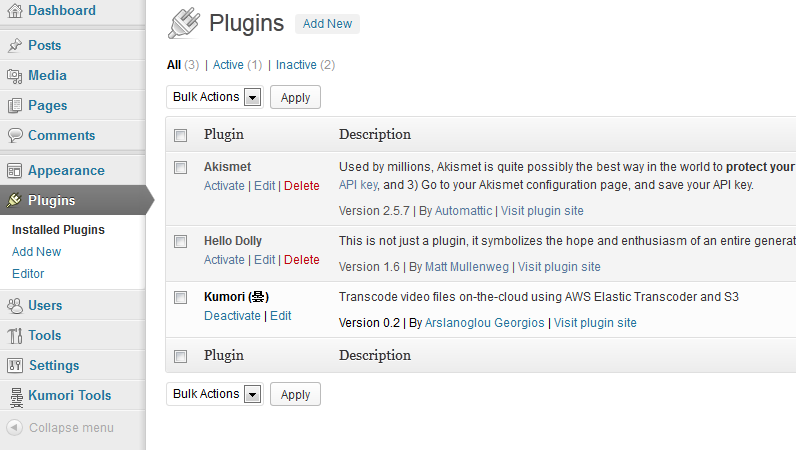
Task: Visit plugin site for Kumori
Action: 595,323
